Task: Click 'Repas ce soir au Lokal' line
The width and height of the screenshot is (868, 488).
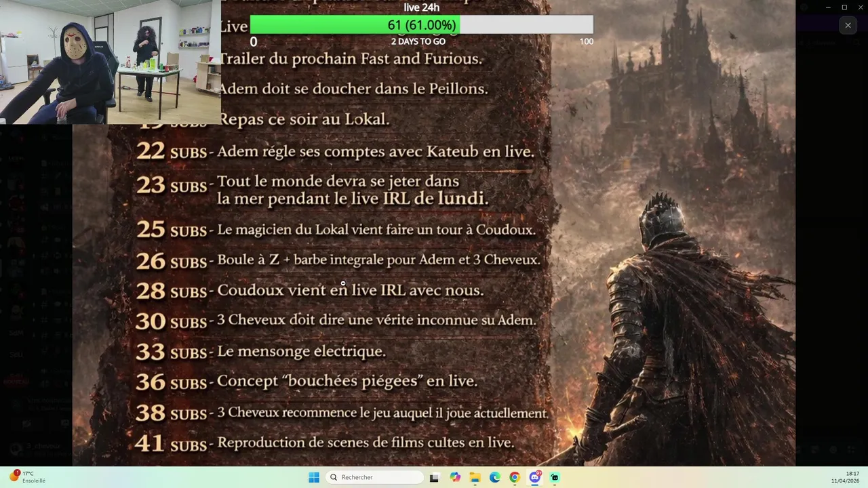Action: click(x=304, y=119)
